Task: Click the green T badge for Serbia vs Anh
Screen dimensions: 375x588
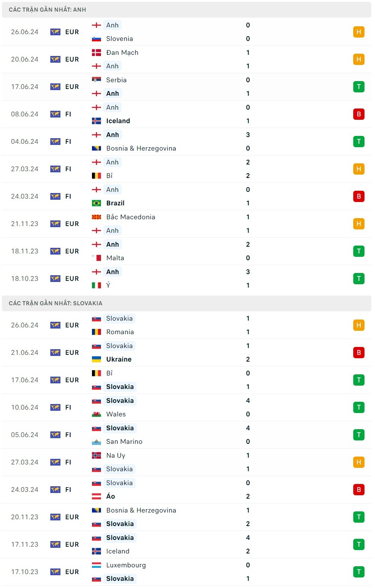Action: pos(358,87)
